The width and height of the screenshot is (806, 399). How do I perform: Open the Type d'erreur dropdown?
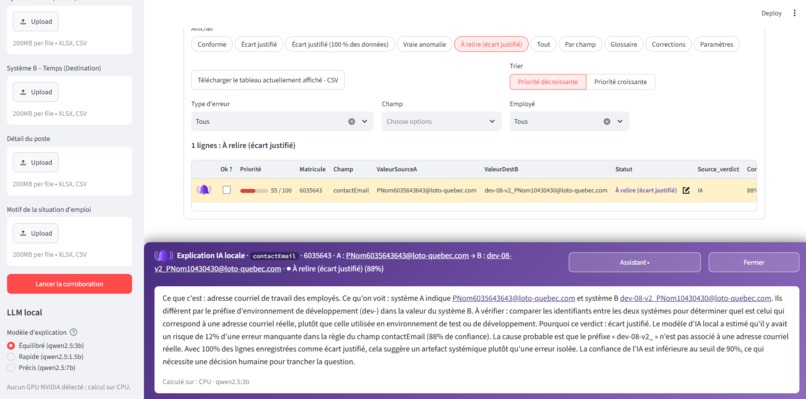coord(282,122)
